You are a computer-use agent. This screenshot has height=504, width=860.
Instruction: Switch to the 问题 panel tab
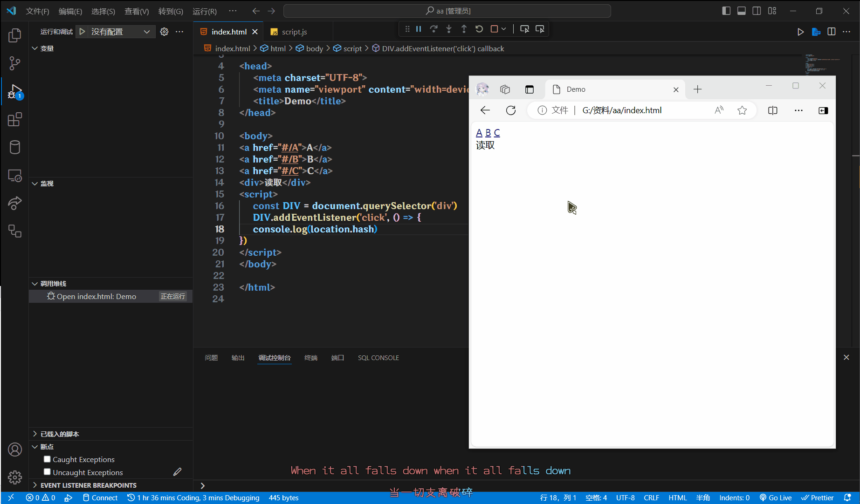click(211, 358)
